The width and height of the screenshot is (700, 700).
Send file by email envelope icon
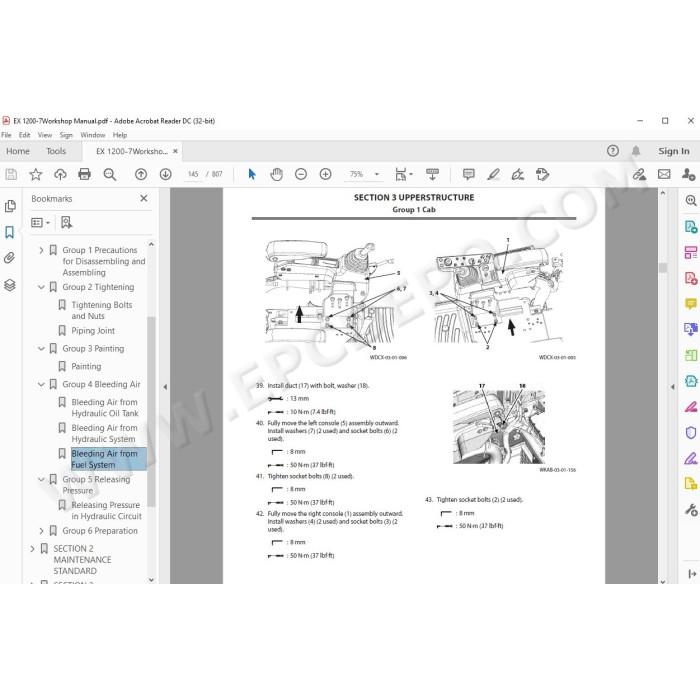[664, 174]
